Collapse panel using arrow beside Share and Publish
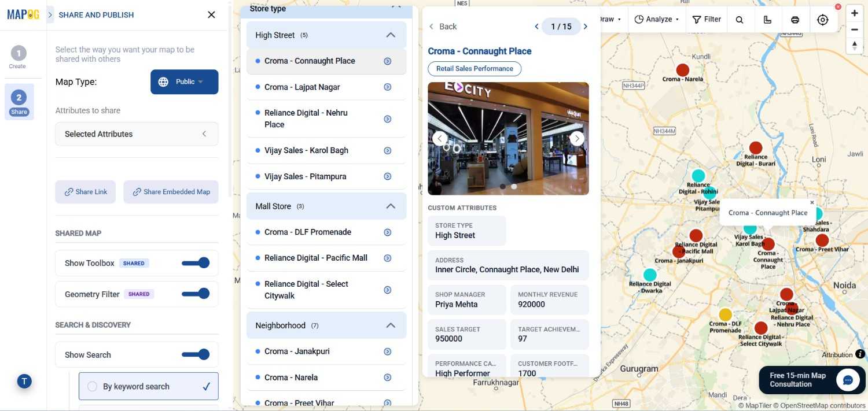Image resolution: width=868 pixels, height=411 pixels. coord(50,15)
